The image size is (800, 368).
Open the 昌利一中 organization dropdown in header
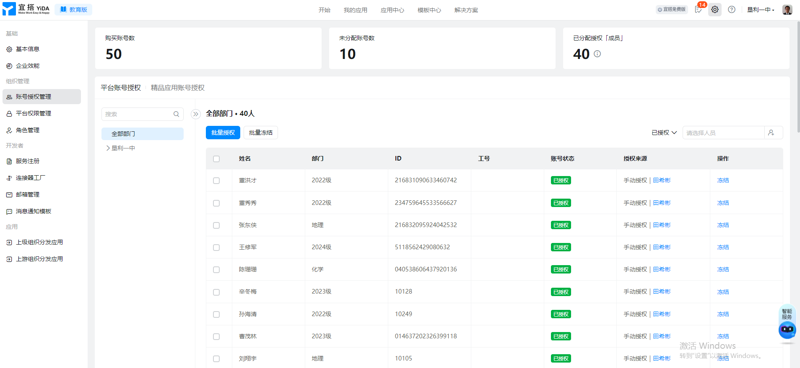click(x=761, y=10)
